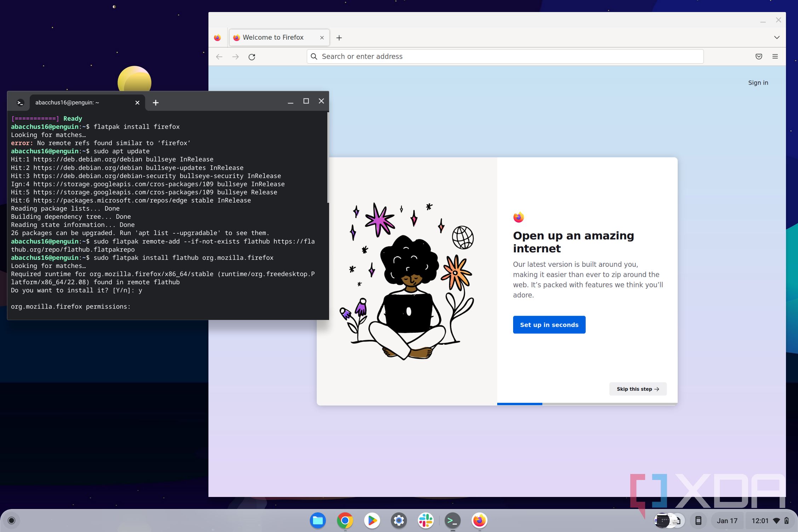The image size is (798, 532).
Task: Click the Pocket save icon in Firefox toolbar
Action: (x=759, y=56)
